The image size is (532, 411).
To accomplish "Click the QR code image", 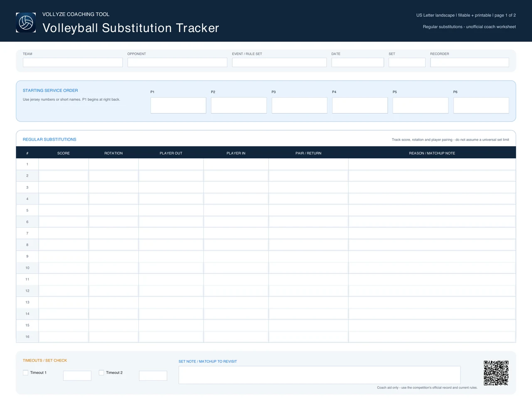I will pos(496,373).
